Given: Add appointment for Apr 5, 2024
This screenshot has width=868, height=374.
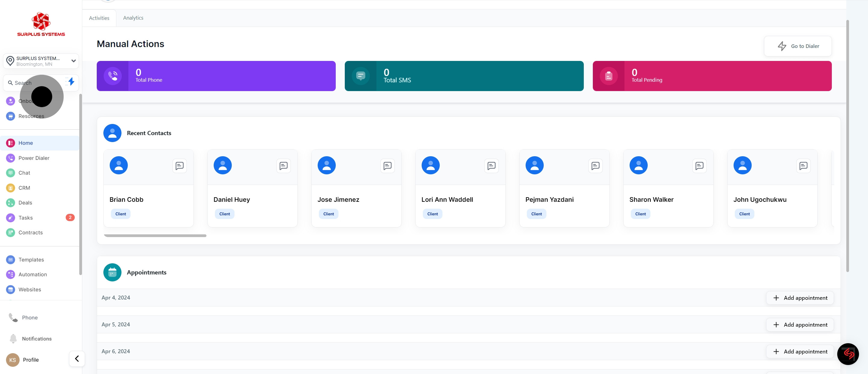Looking at the screenshot, I should [x=800, y=325].
